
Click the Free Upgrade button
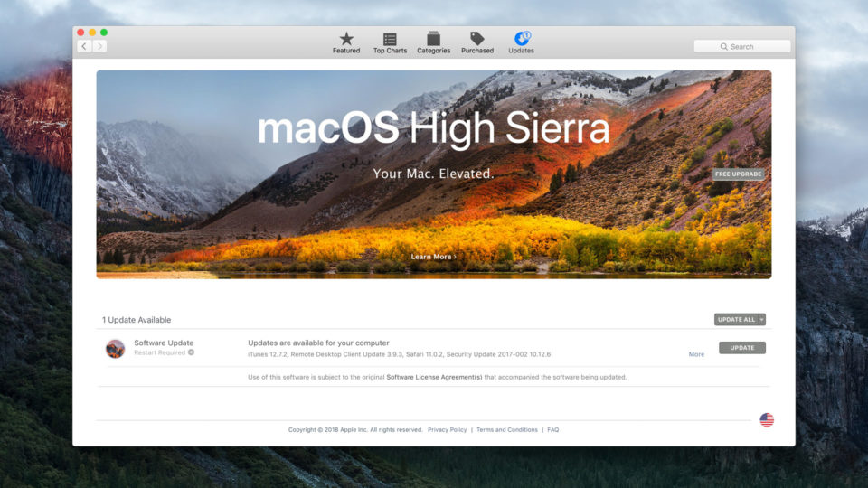[x=738, y=174]
